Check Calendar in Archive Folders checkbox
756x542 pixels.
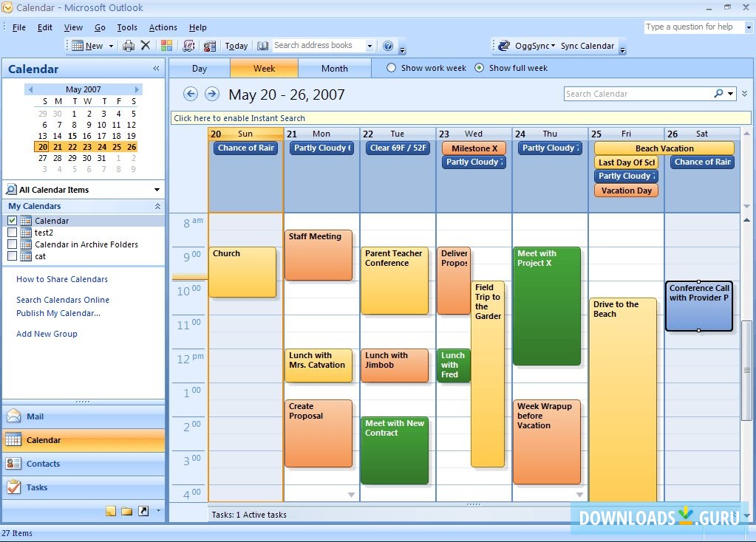click(12, 244)
